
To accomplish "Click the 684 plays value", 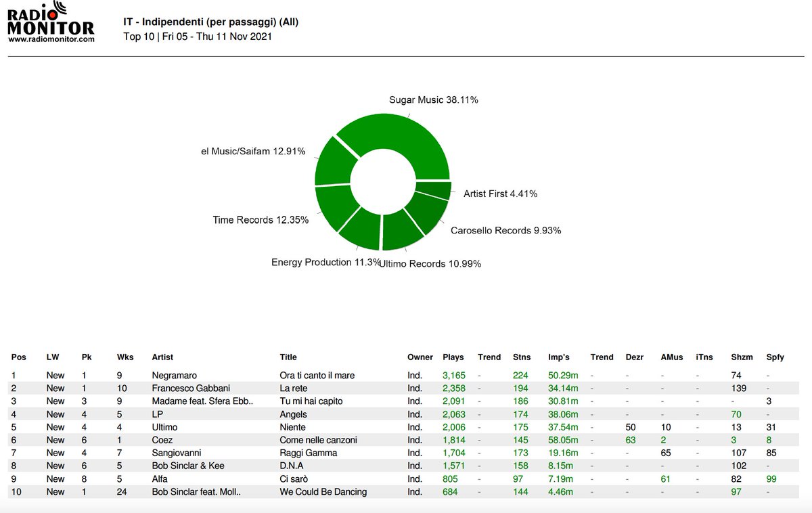I will (451, 492).
